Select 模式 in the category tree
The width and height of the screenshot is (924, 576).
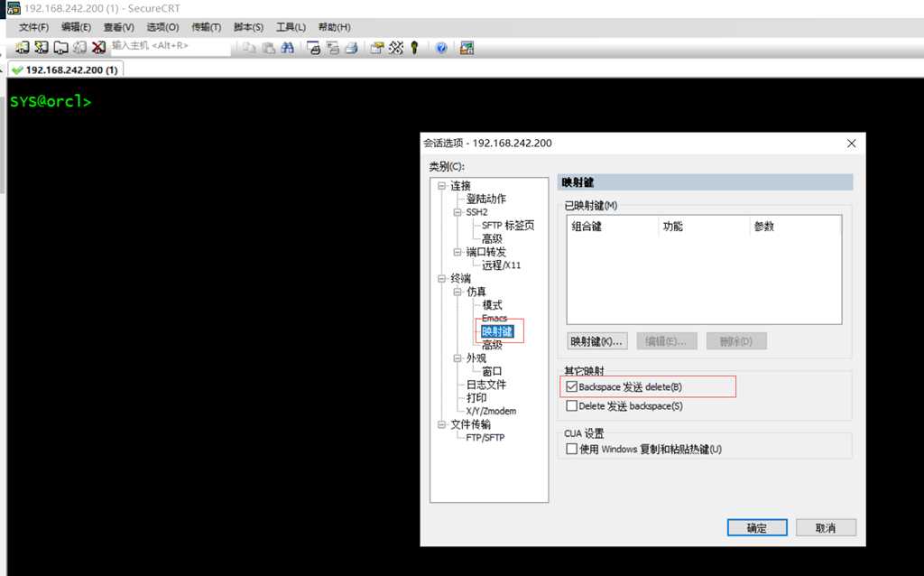(x=492, y=305)
